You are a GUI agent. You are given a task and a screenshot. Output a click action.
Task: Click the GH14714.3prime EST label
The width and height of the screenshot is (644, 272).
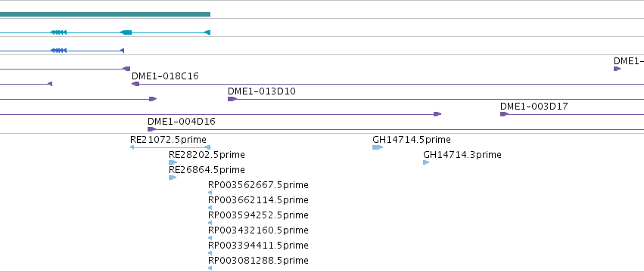[x=462, y=155]
